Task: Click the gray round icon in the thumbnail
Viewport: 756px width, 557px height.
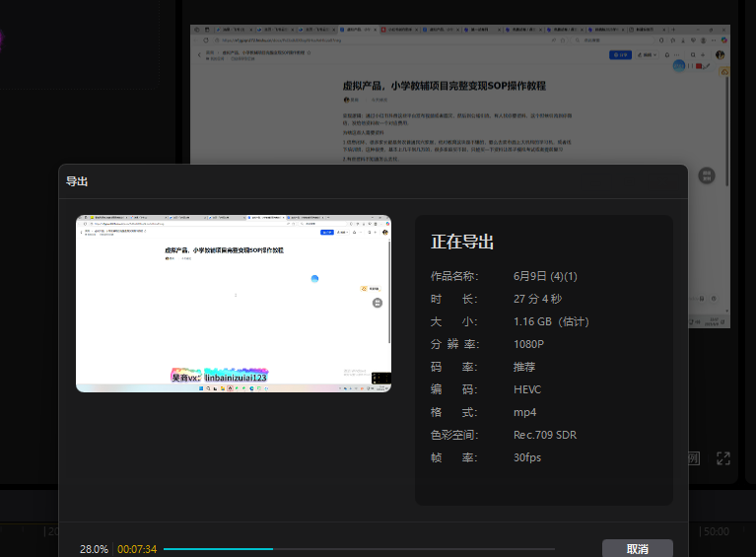Action: pos(378,304)
